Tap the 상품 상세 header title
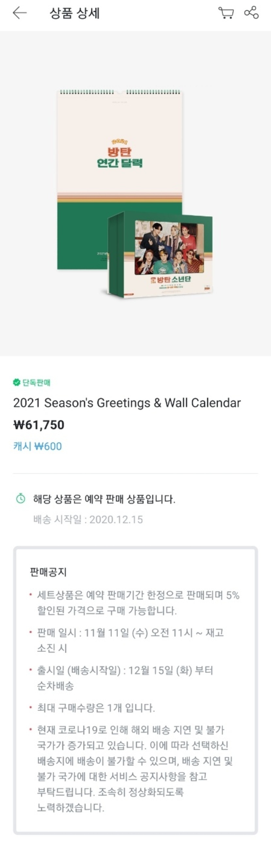The image size is (271, 868). (74, 13)
